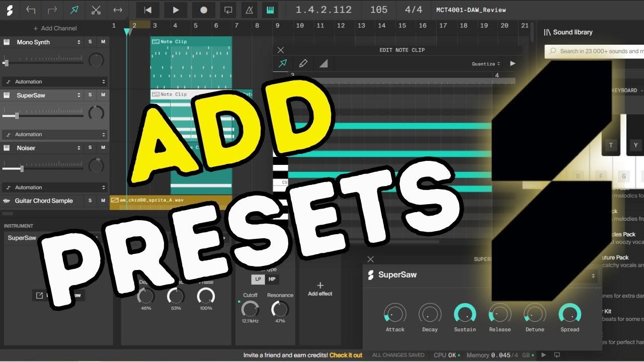Toggle loop playback in the transport
This screenshot has height=362, width=644.
pos(228,10)
